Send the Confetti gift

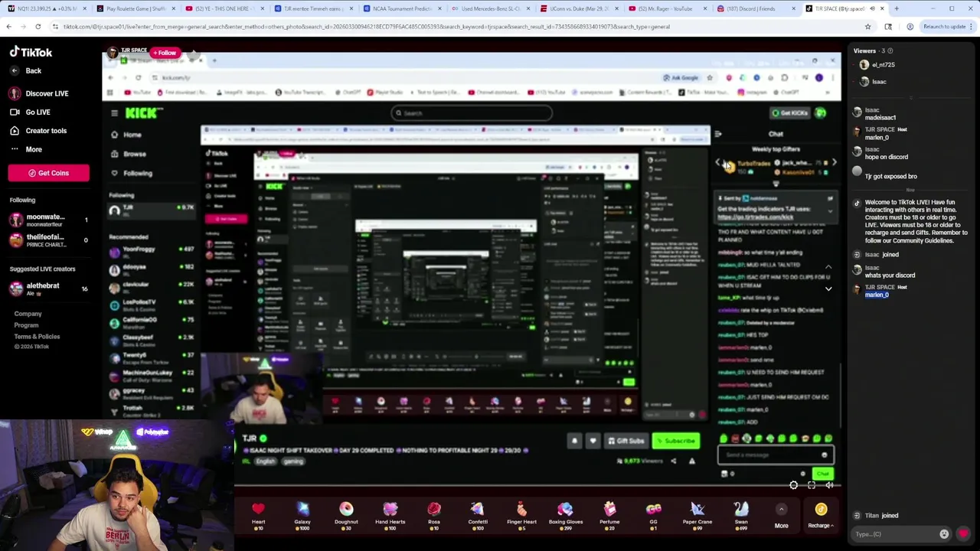click(x=478, y=514)
